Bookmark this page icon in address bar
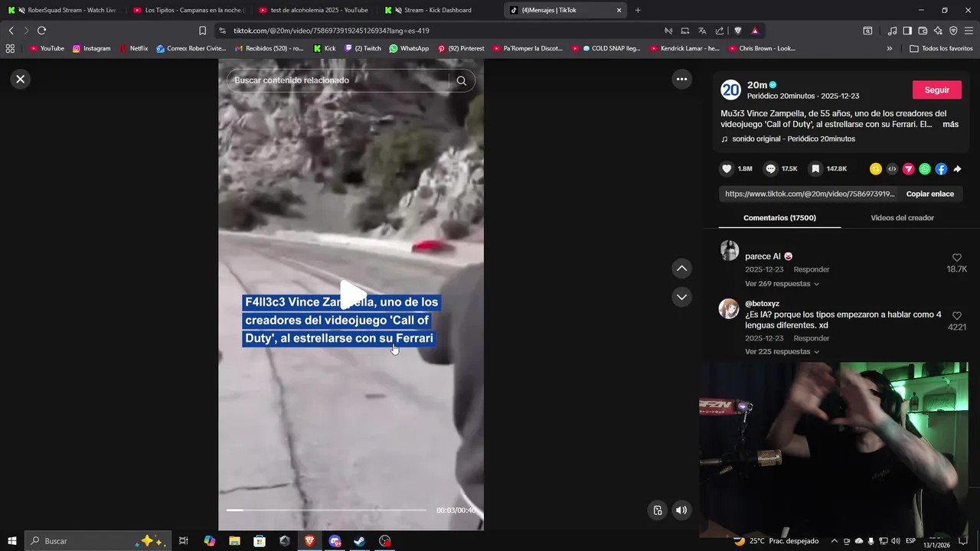 pyautogui.click(x=202, y=31)
